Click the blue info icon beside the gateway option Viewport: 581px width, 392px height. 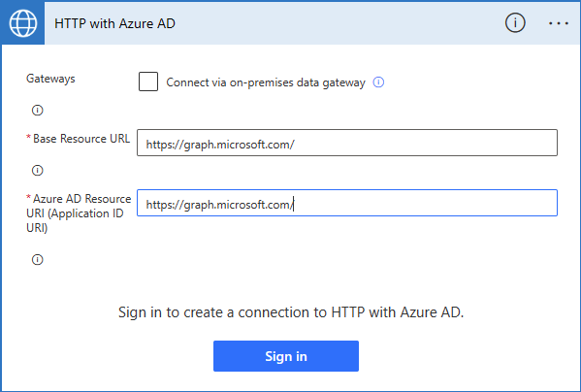(378, 82)
